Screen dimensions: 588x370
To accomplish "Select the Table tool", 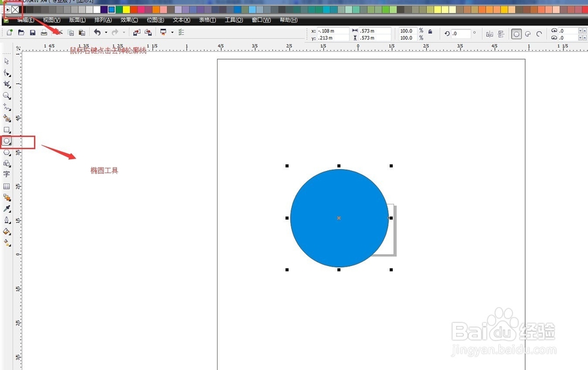I will tap(6, 186).
